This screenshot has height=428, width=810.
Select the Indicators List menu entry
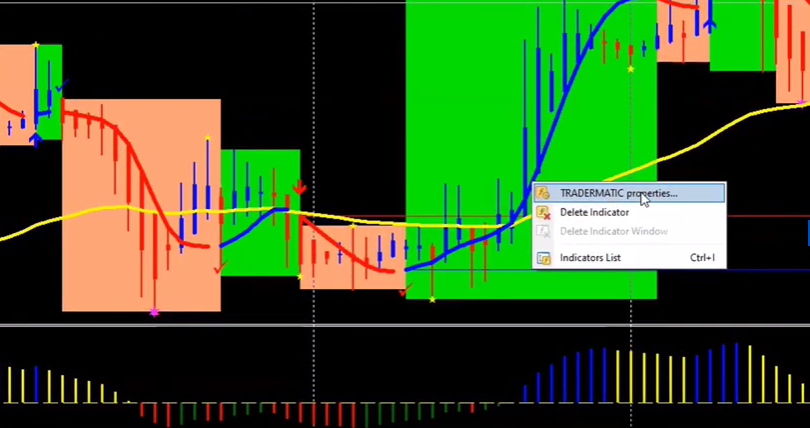click(x=629, y=258)
